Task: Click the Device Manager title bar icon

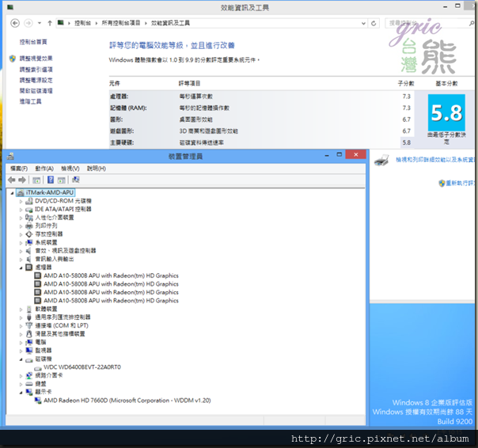Action: click(10, 157)
